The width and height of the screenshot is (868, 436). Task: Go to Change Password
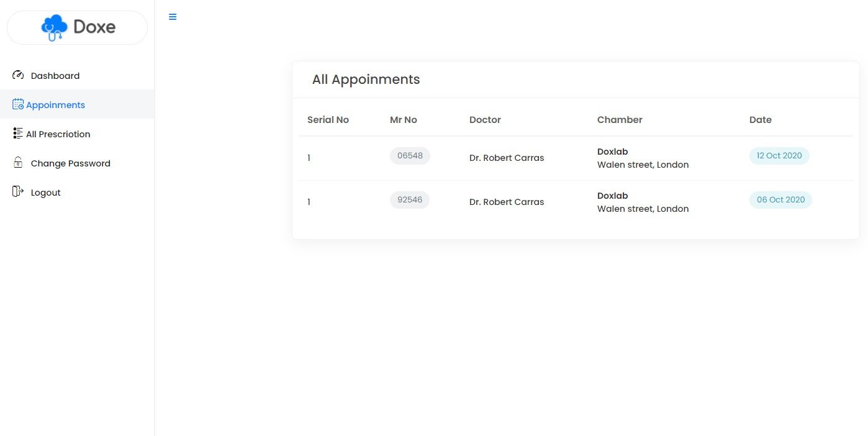[x=70, y=163]
